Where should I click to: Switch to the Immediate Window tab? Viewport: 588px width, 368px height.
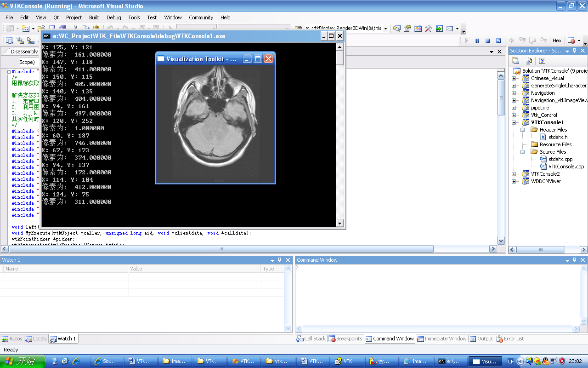(441, 339)
